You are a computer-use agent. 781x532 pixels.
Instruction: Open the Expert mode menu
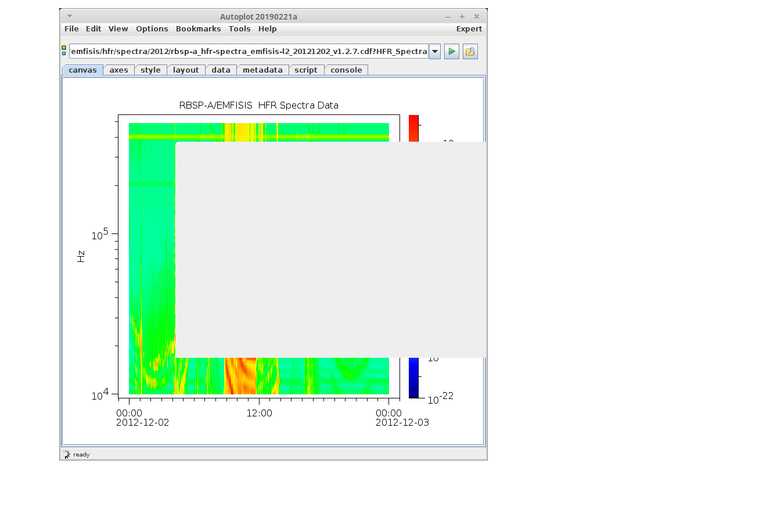click(469, 29)
